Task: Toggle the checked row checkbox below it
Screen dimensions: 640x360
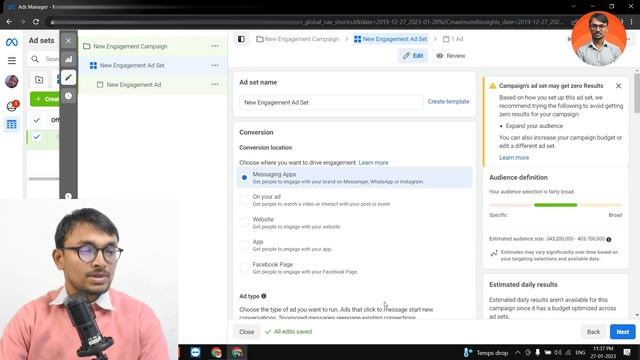Action: pos(36,137)
